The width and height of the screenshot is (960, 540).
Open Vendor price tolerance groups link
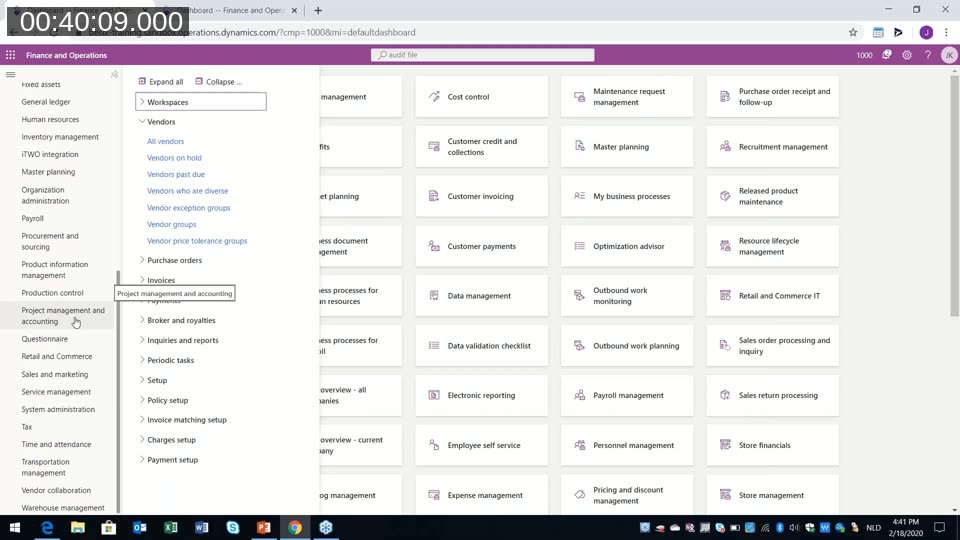click(x=197, y=241)
